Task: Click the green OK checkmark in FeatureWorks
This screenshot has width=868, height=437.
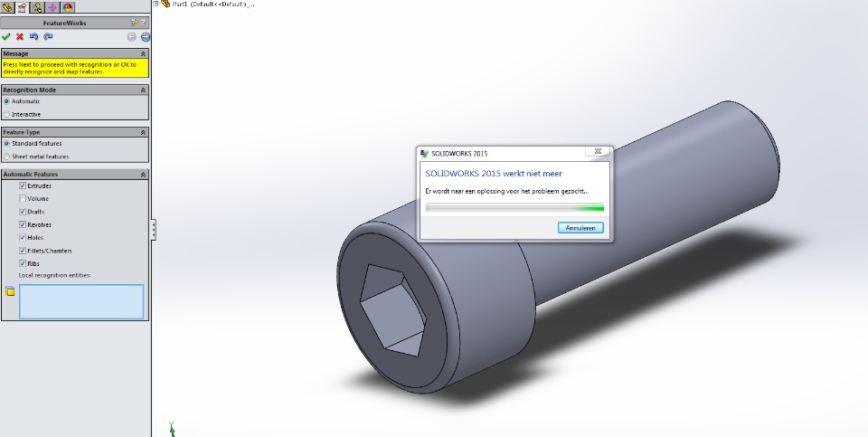Action: (x=6, y=36)
